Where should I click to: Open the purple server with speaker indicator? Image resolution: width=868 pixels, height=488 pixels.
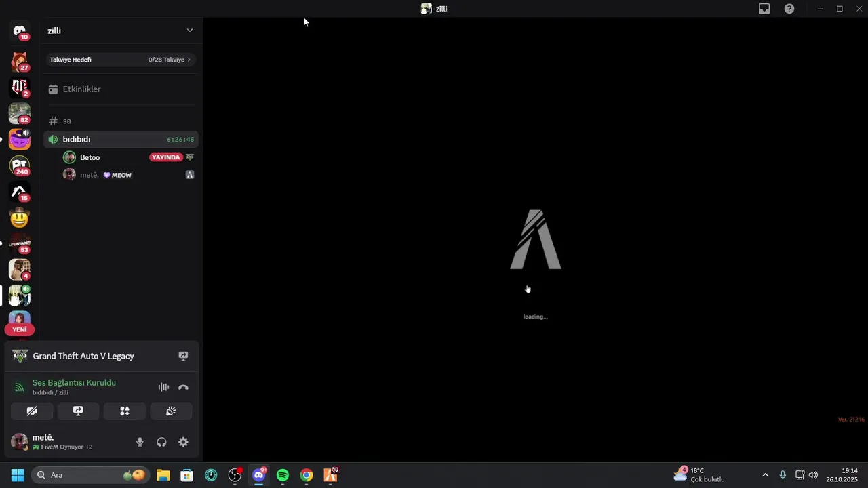click(19, 139)
